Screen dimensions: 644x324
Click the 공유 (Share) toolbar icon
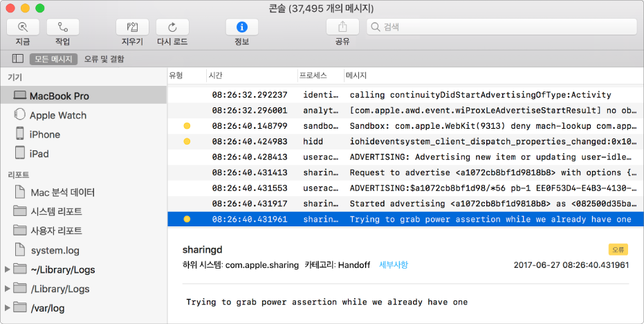coord(342,27)
